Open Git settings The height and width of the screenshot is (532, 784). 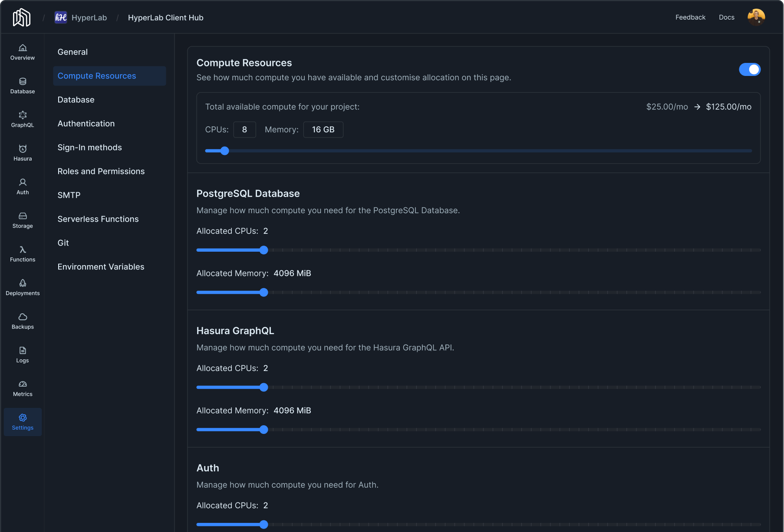coord(109,243)
